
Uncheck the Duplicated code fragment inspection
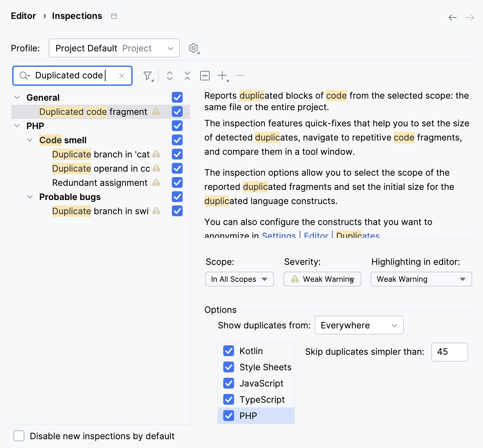point(177,111)
